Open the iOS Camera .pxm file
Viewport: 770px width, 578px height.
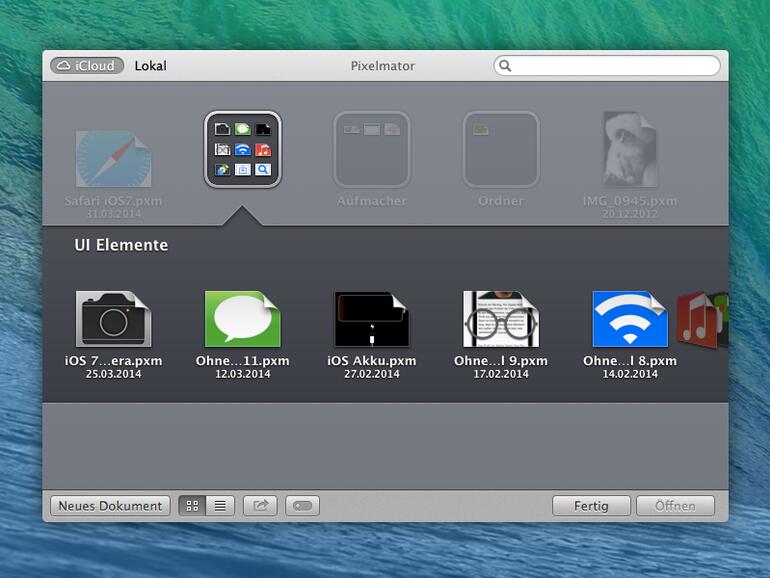[112, 320]
